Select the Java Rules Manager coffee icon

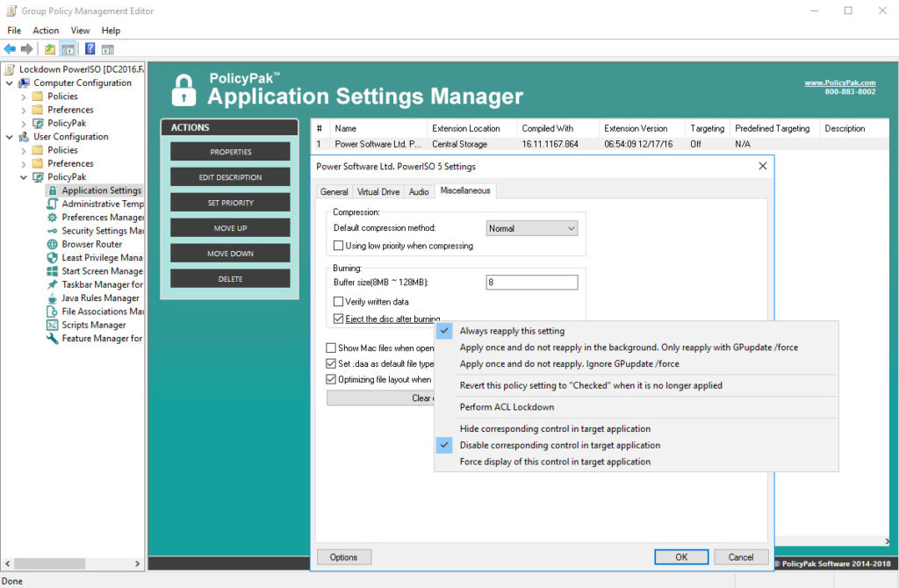click(x=52, y=298)
